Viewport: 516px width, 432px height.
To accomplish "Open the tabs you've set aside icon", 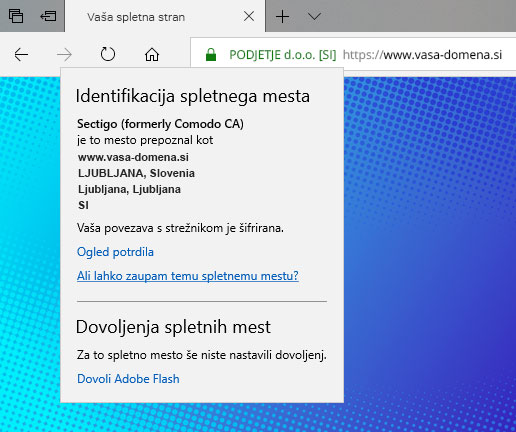I will pyautogui.click(x=16, y=16).
